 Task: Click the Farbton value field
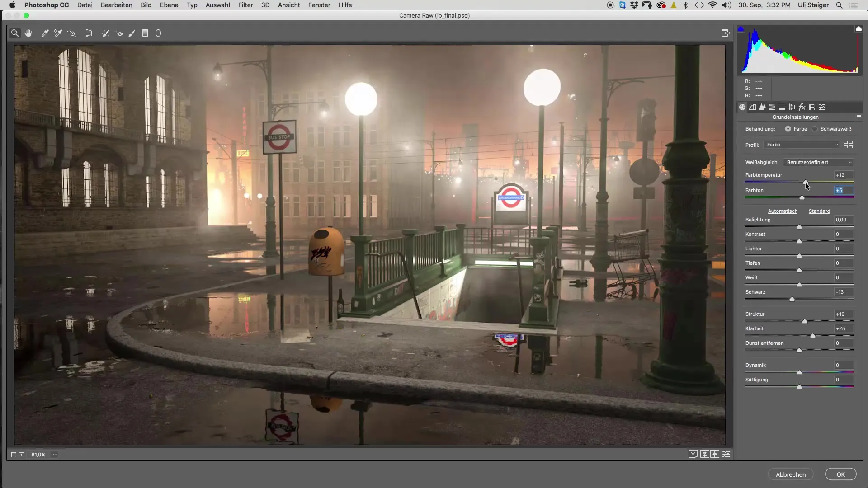coord(844,190)
